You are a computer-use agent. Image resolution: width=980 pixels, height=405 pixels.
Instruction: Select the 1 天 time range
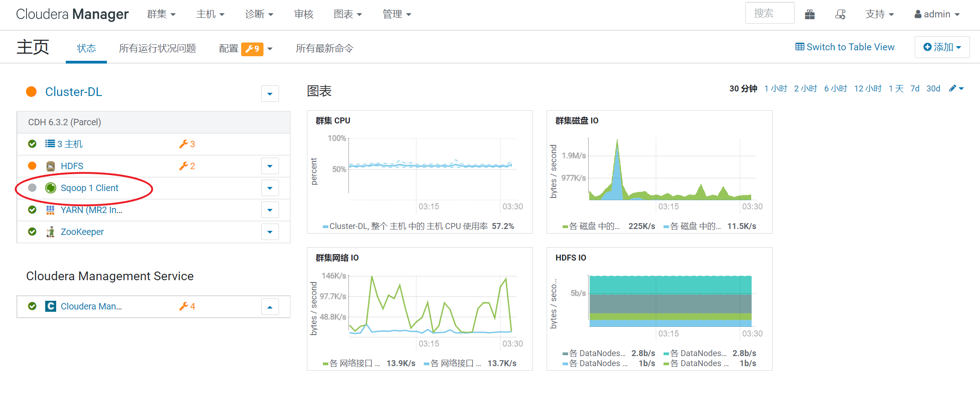tap(896, 88)
